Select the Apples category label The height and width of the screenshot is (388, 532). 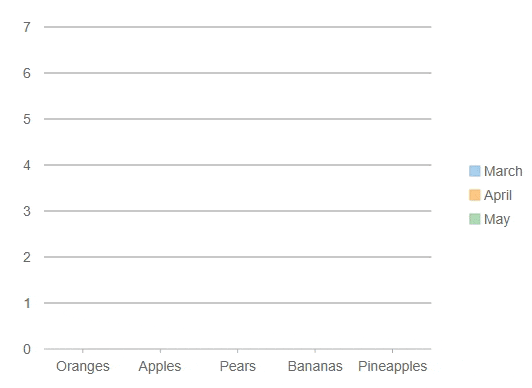coord(160,367)
